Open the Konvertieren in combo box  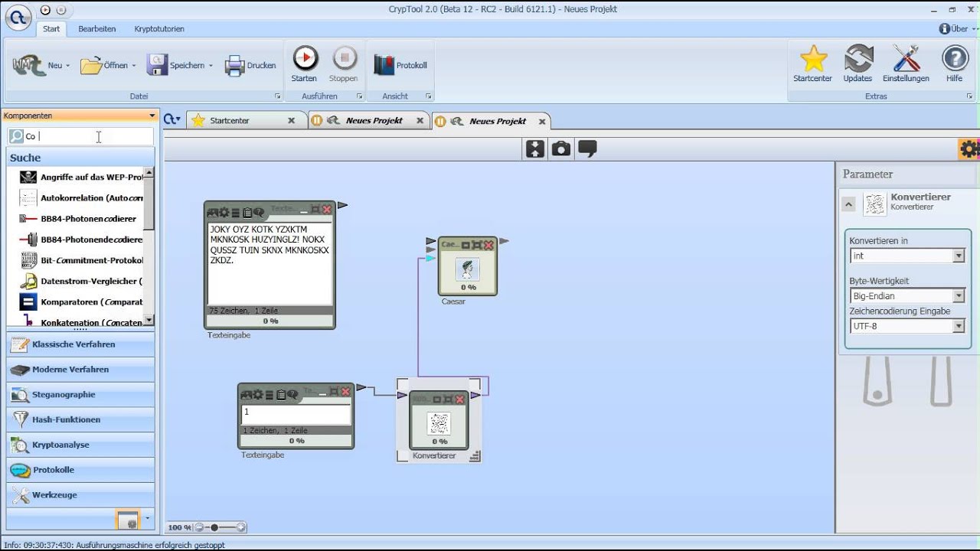tap(907, 256)
